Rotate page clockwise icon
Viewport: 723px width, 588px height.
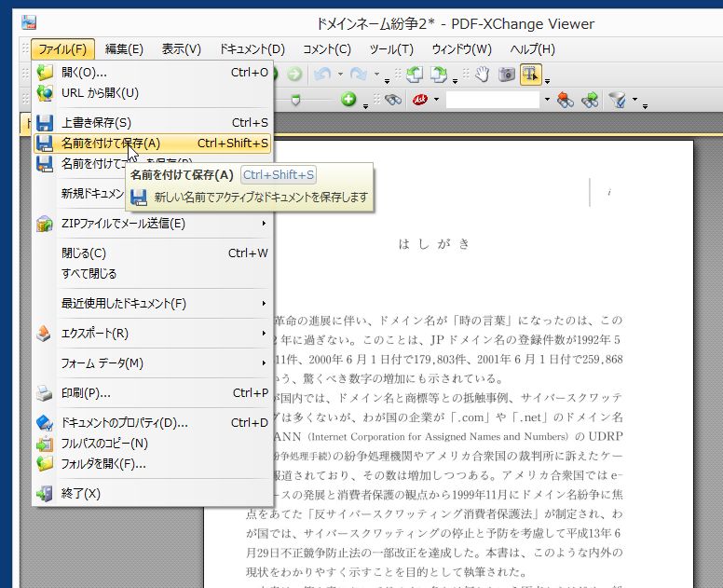click(439, 75)
